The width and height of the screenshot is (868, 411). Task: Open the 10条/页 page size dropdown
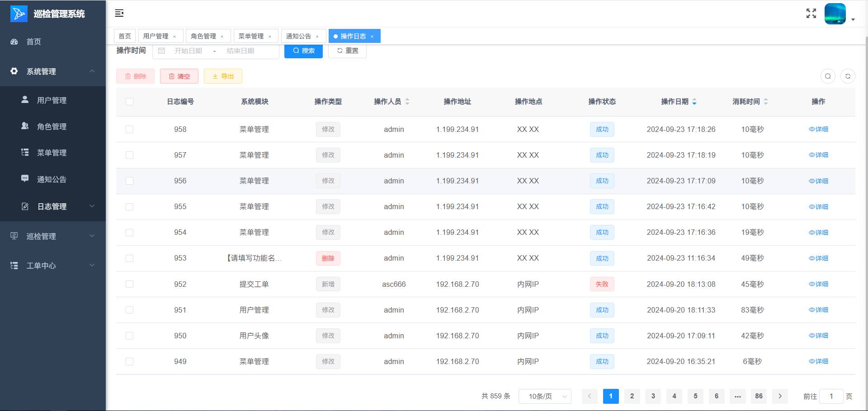[x=545, y=396]
